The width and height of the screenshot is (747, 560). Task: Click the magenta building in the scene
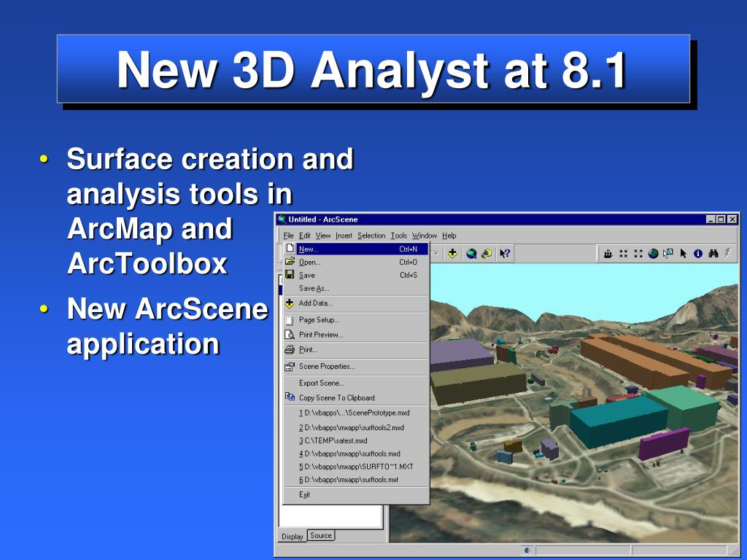664,443
